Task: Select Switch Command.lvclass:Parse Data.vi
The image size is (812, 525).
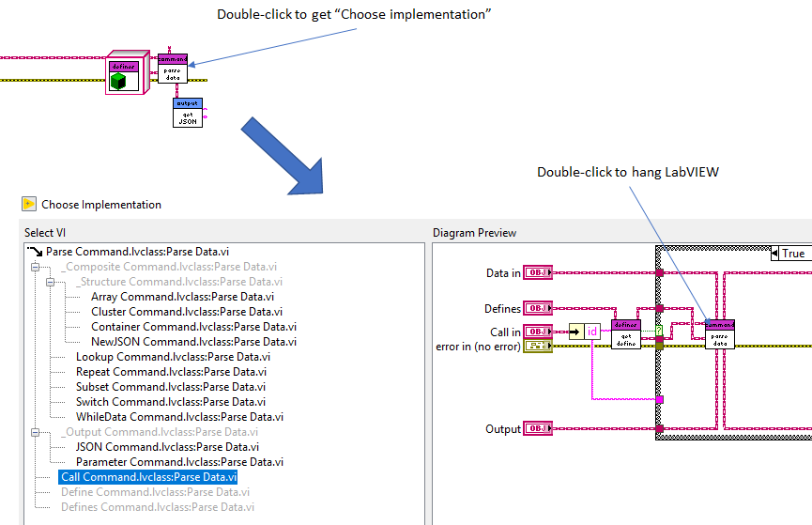Action: pyautogui.click(x=171, y=402)
